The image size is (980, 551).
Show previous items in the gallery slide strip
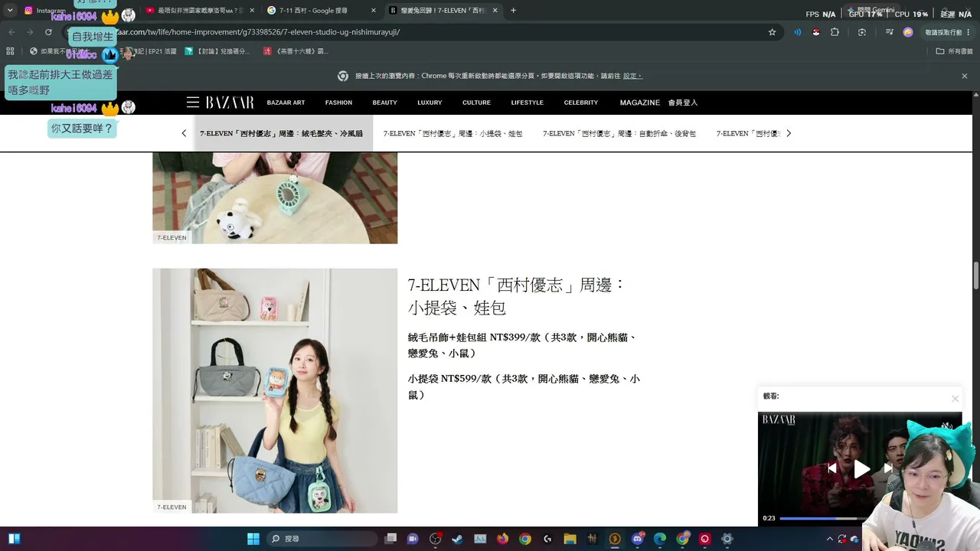[x=184, y=133]
